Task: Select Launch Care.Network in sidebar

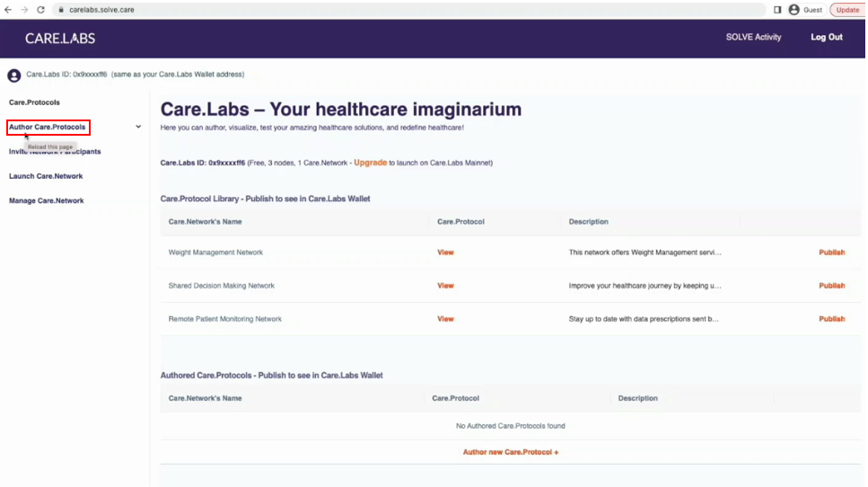Action: tap(46, 176)
